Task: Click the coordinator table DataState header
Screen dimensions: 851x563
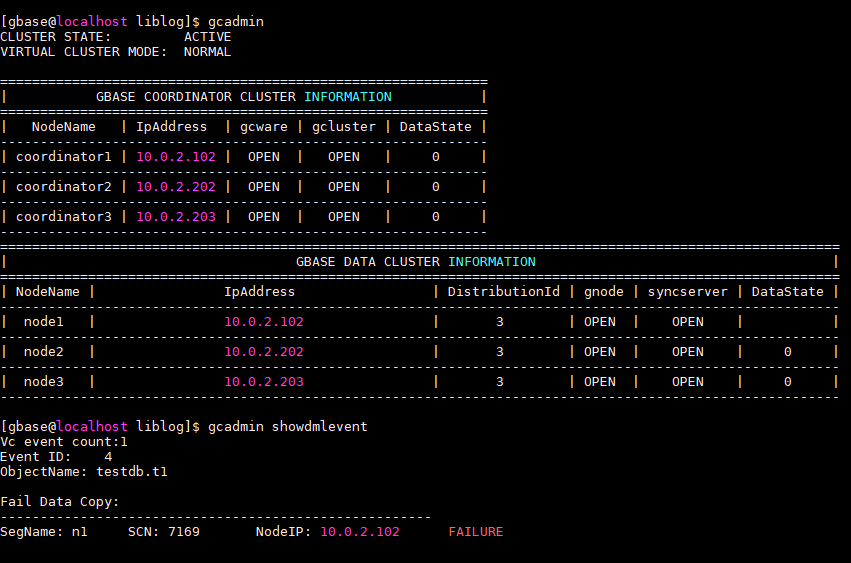Action: tap(435, 127)
